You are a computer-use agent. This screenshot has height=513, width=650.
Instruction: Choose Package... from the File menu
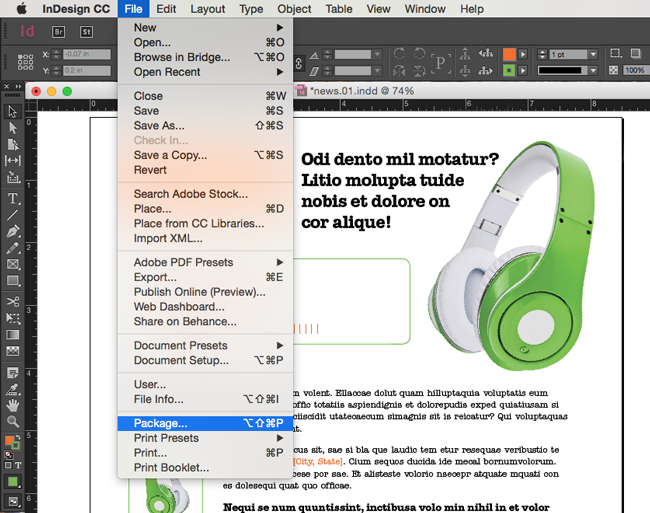click(x=205, y=423)
